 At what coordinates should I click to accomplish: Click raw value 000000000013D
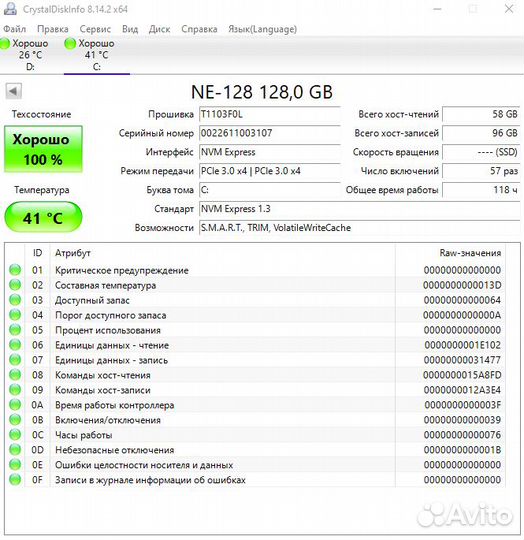coord(462,285)
